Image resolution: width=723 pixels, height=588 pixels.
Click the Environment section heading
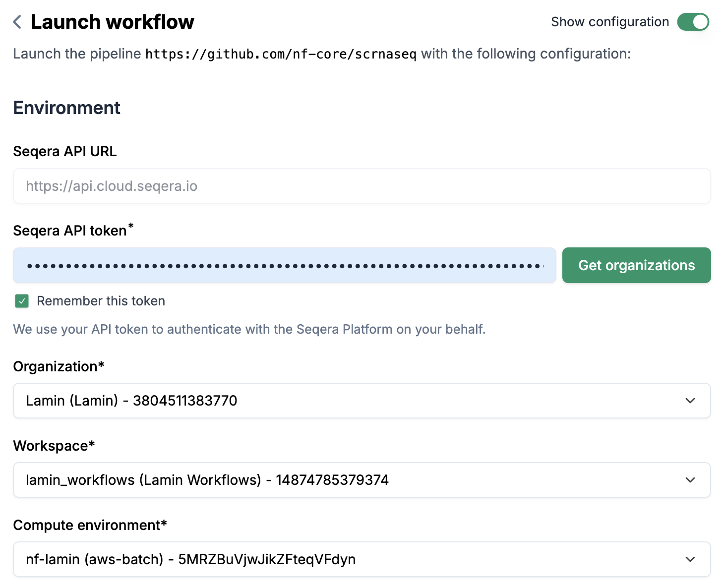pos(66,108)
